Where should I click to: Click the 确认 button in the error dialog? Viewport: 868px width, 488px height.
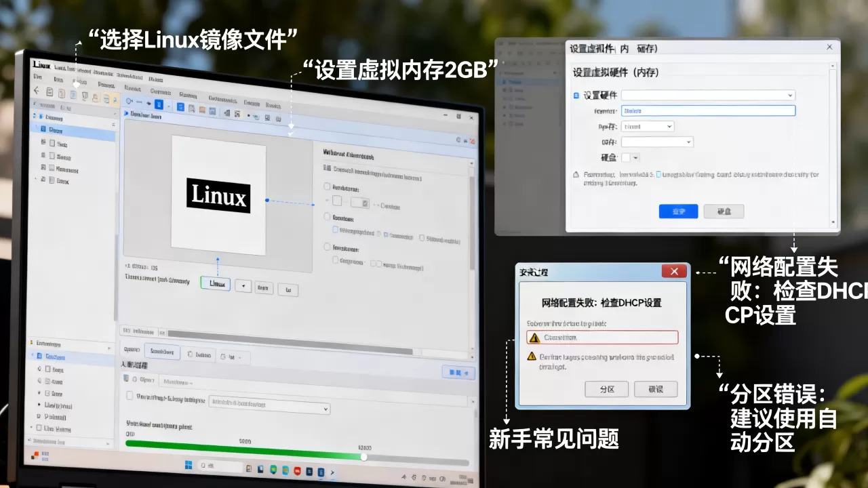pos(656,389)
